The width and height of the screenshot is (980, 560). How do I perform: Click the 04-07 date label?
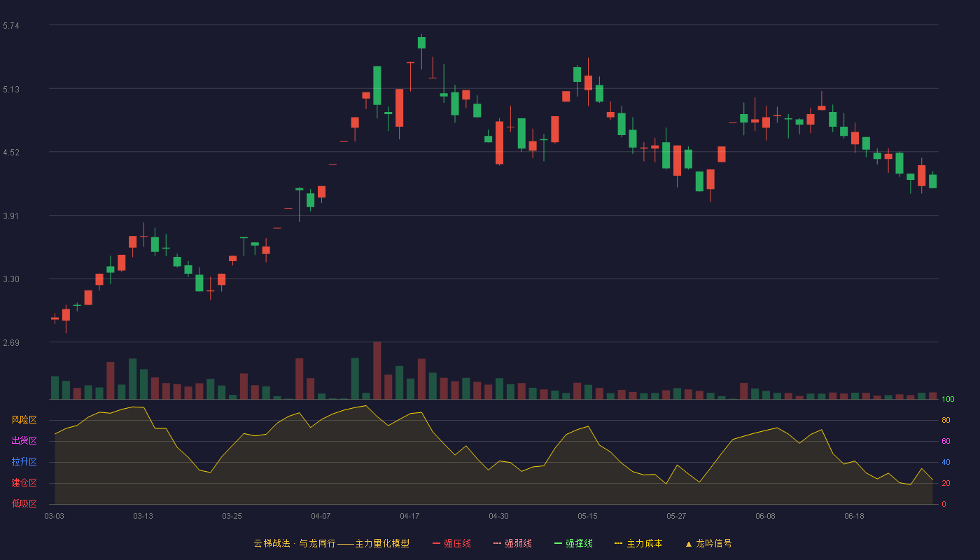click(x=321, y=516)
